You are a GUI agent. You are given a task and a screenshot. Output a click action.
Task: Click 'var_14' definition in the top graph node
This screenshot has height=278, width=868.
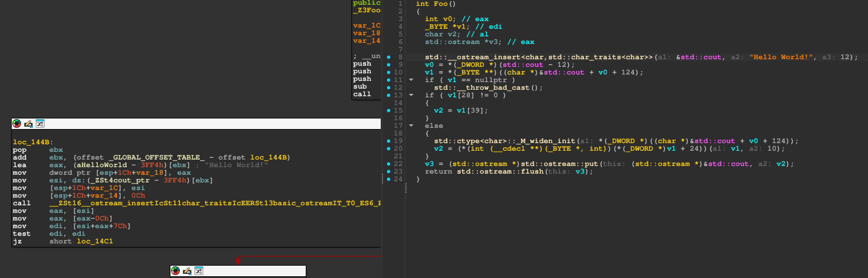coord(367,40)
